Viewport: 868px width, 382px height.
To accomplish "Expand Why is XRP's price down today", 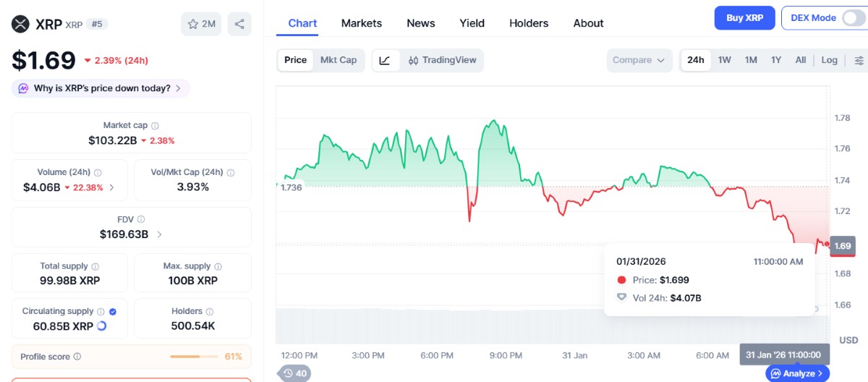I will pyautogui.click(x=101, y=88).
